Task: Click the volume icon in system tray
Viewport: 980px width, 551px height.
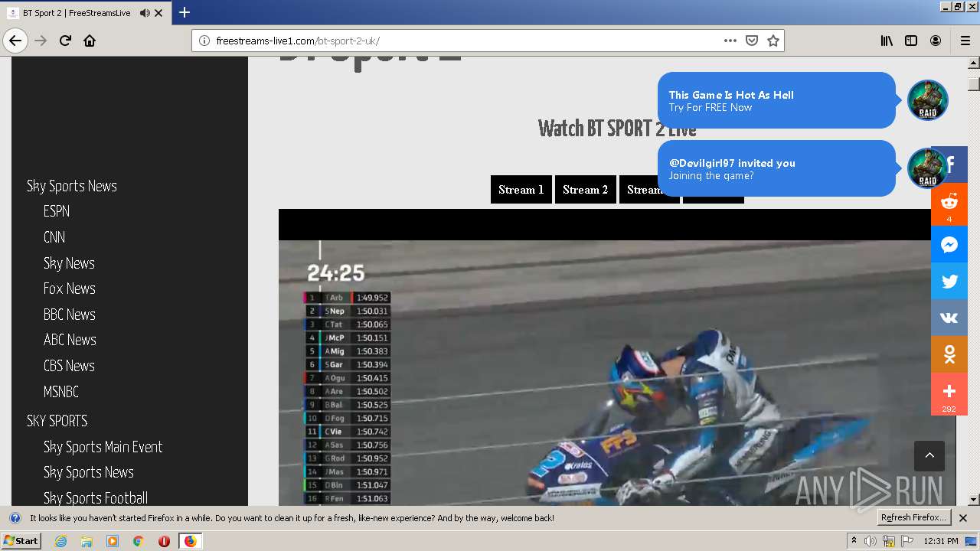Action: 871,541
